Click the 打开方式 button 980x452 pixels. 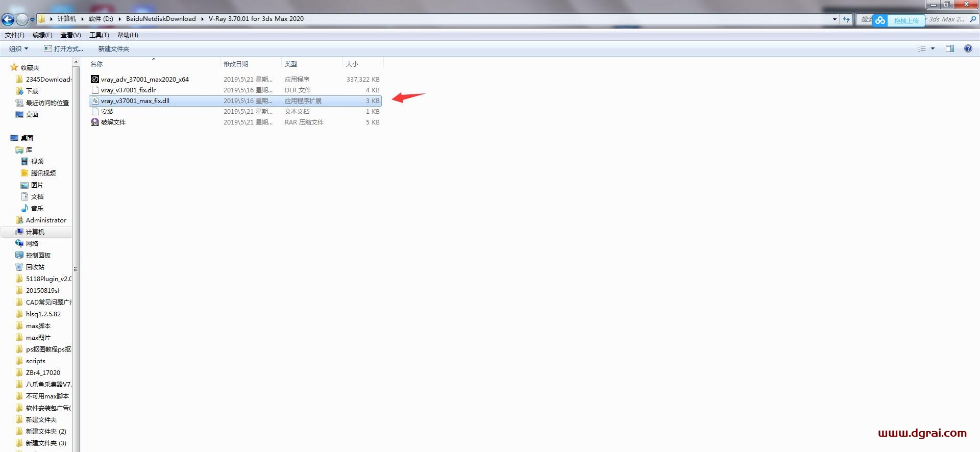coord(64,48)
